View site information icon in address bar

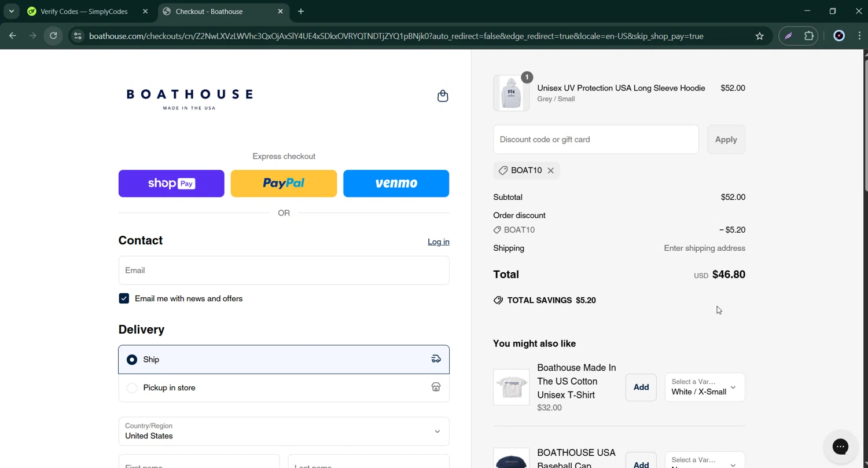pyautogui.click(x=78, y=36)
